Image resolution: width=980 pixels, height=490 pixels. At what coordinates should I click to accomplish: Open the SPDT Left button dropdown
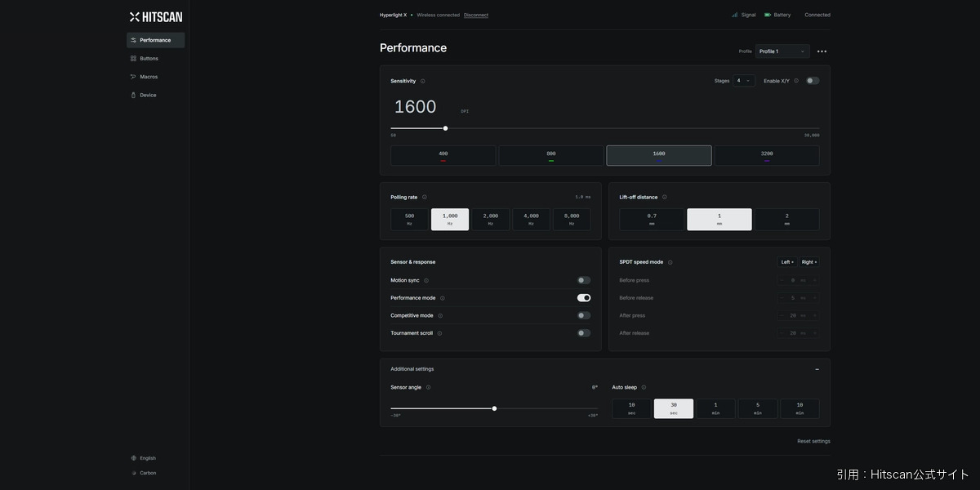coord(787,262)
